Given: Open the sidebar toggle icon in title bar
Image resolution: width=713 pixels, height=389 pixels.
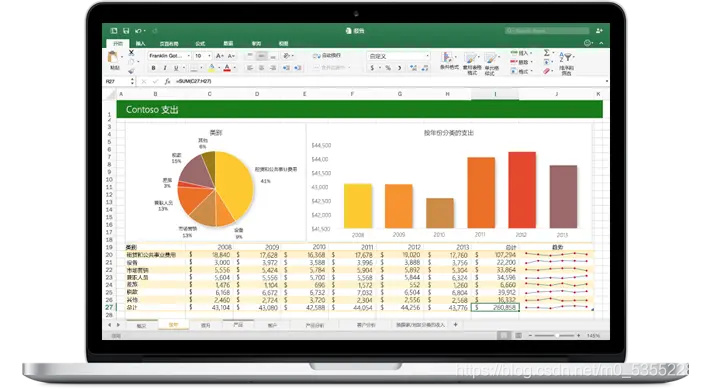Looking at the screenshot, I should (x=114, y=30).
